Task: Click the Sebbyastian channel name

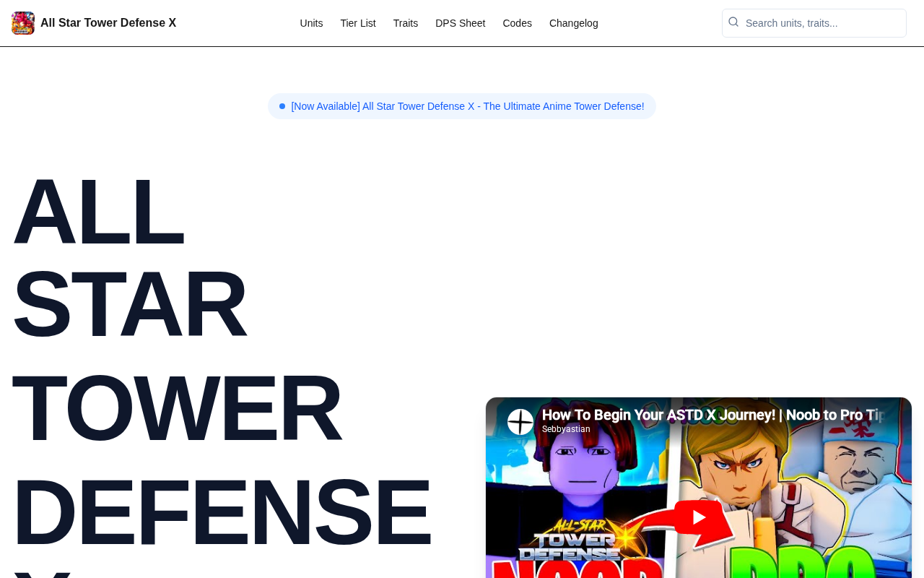Action: click(566, 429)
